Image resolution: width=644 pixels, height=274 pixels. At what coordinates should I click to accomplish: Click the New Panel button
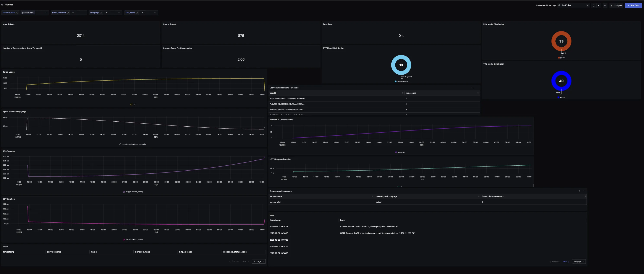click(633, 5)
